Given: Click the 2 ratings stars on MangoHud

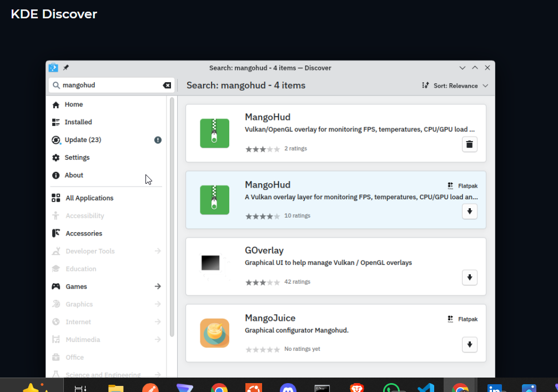Looking at the screenshot, I should (x=263, y=149).
